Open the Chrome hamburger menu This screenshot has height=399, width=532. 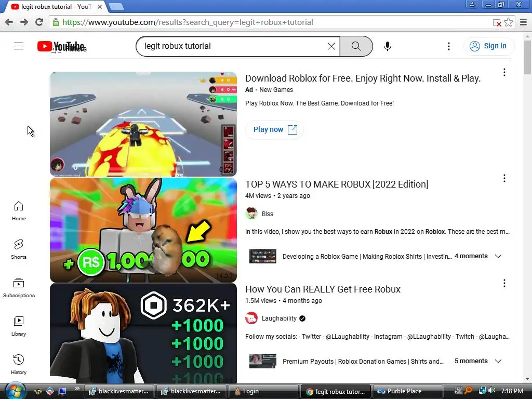[524, 22]
